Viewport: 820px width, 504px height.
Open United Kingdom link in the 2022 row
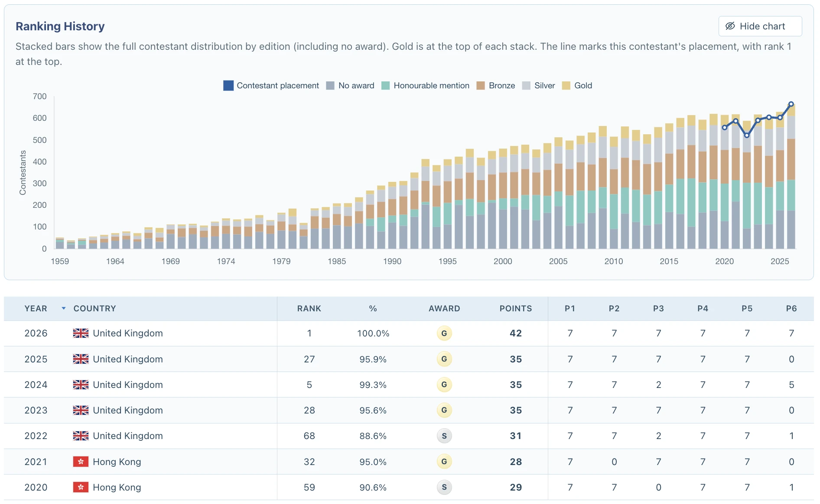coord(128,436)
